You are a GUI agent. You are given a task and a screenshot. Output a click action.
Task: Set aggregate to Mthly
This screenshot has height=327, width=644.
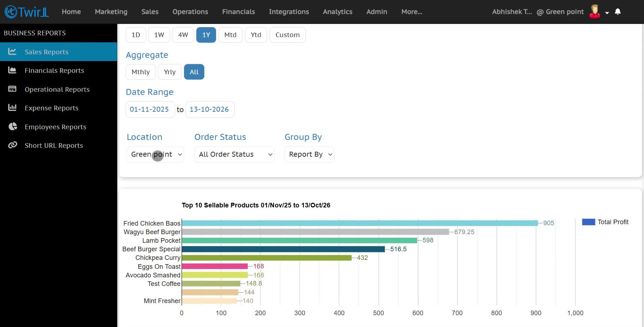(140, 72)
